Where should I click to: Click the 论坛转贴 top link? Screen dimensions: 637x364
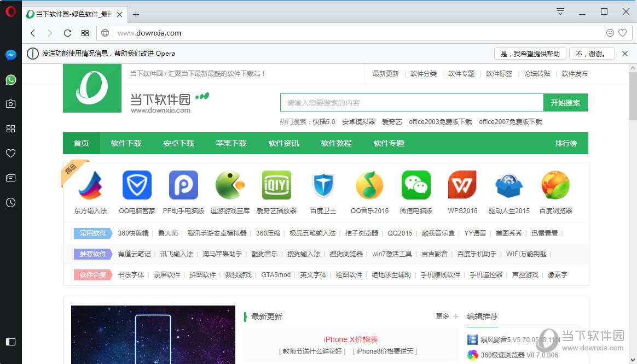click(x=537, y=73)
